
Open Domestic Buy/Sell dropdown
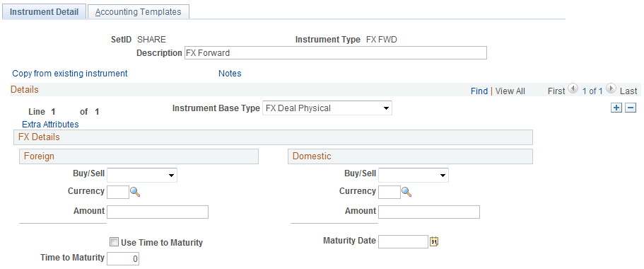(x=413, y=175)
